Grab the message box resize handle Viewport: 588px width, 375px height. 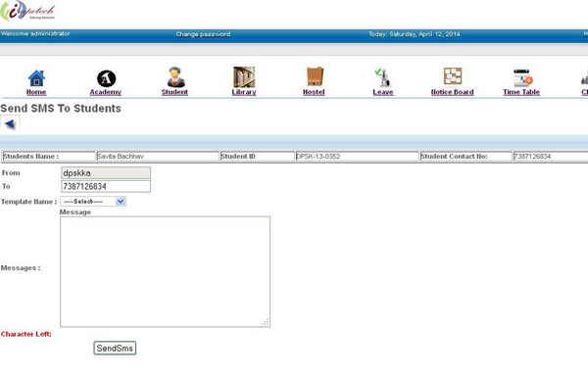(x=266, y=322)
